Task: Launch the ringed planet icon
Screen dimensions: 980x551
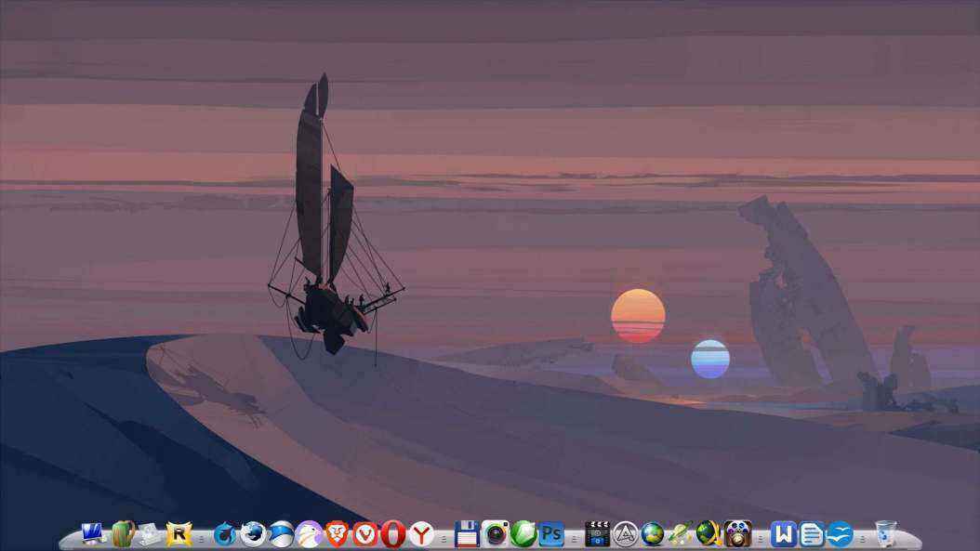Action: pos(680,535)
